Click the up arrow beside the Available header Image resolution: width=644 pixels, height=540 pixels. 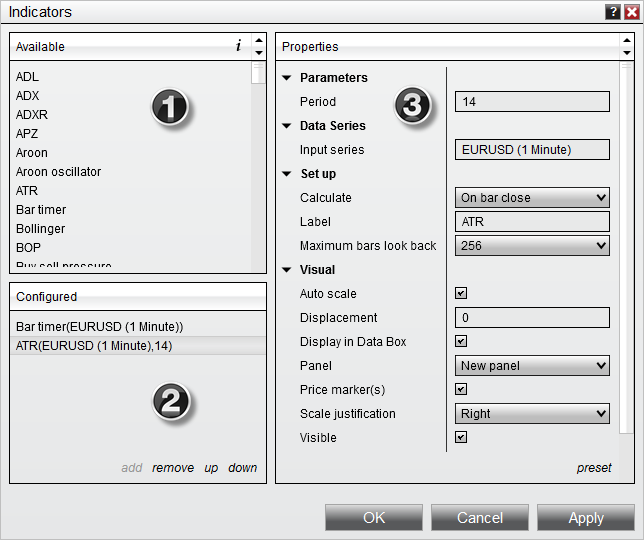259,41
